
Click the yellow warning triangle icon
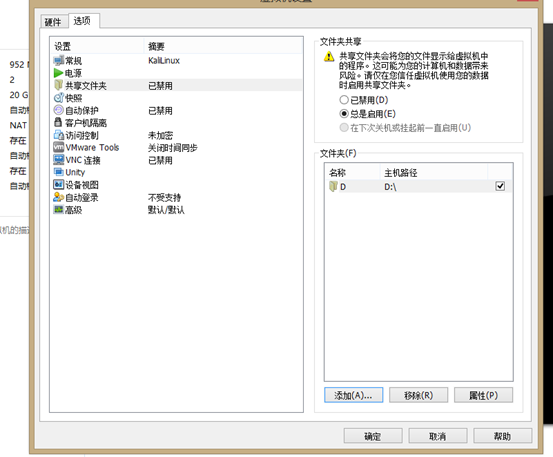tap(329, 56)
